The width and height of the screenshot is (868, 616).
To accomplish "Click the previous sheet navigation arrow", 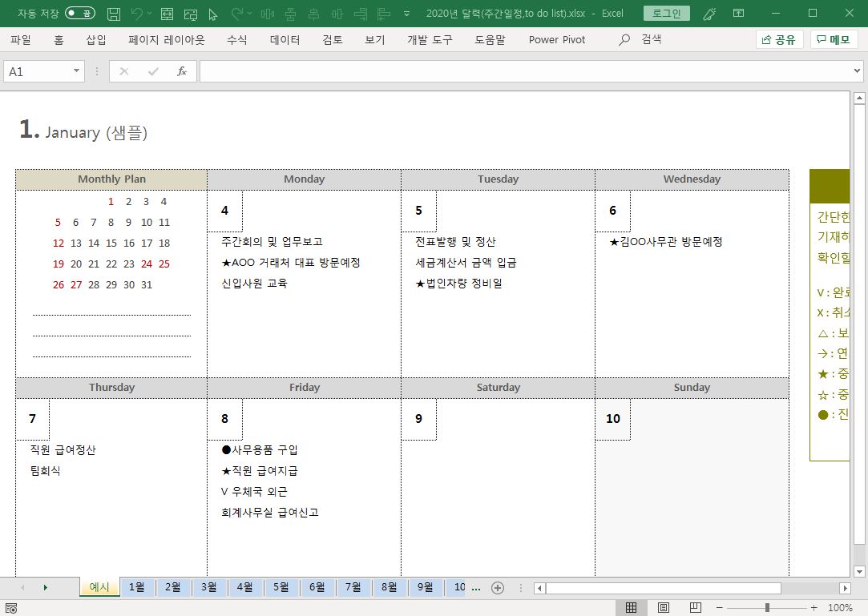I will click(x=22, y=588).
